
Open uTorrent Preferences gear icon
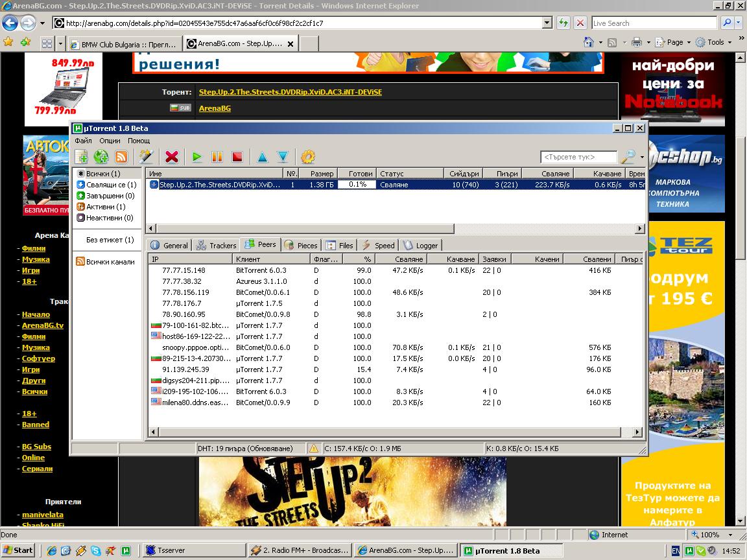pos(308,157)
